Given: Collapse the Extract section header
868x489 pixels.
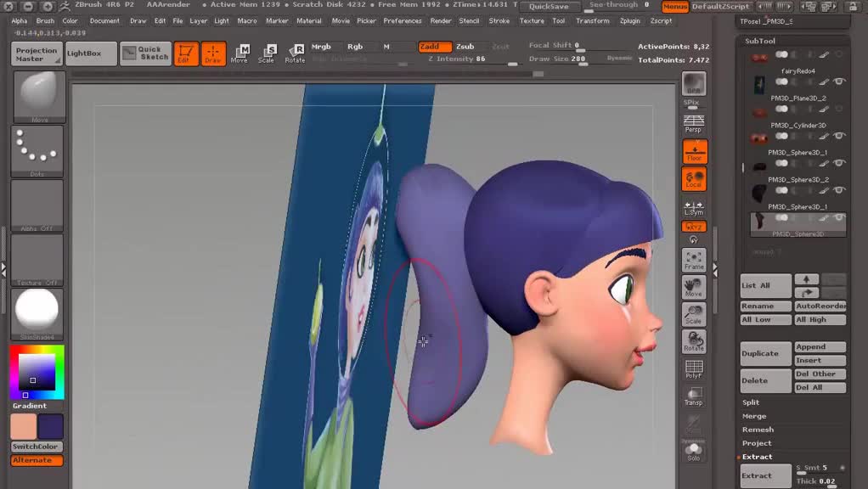Looking at the screenshot, I should point(757,457).
